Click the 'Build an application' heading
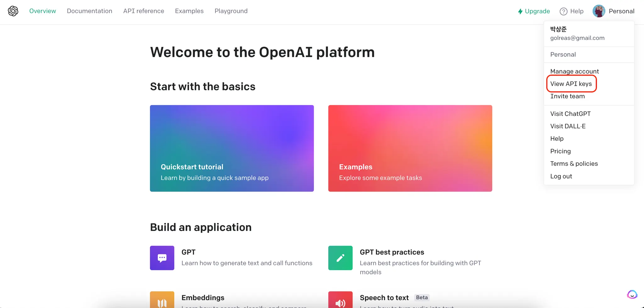 (x=201, y=227)
